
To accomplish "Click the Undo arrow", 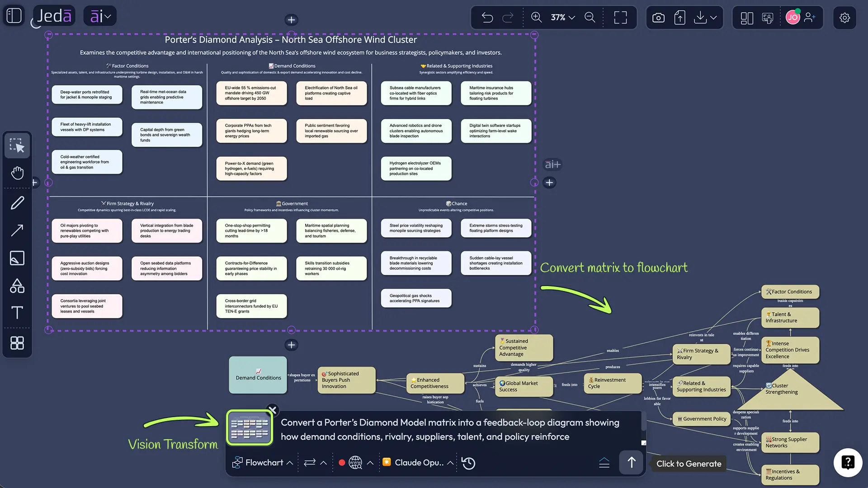I will click(x=487, y=18).
